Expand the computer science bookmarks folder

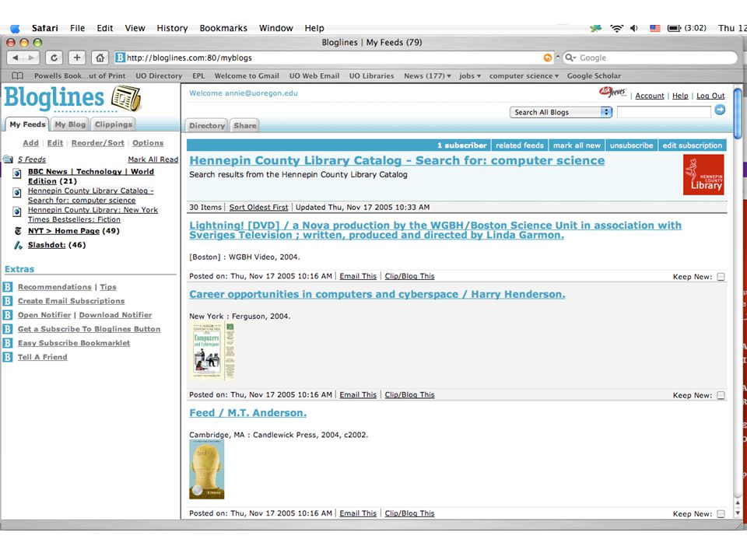tap(524, 75)
